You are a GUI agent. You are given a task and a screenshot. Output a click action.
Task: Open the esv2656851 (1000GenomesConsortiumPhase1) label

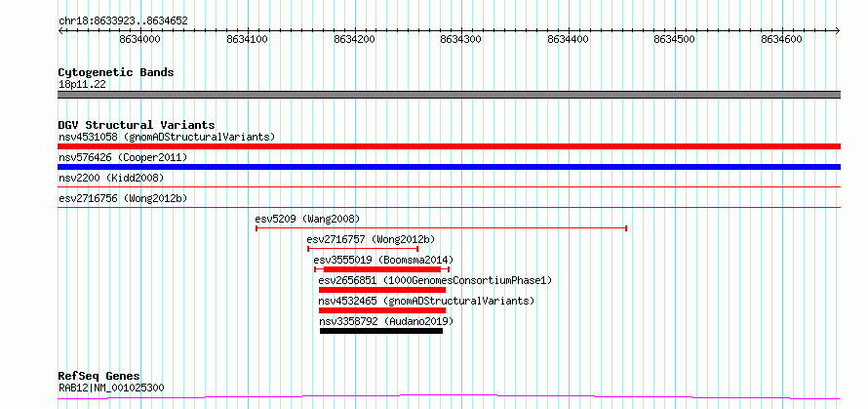(x=435, y=280)
